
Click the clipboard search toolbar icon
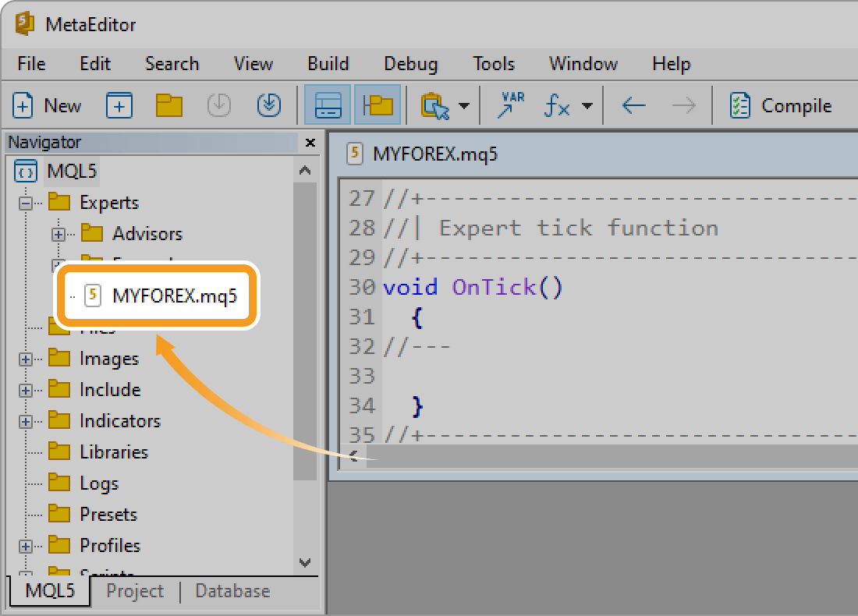[435, 105]
